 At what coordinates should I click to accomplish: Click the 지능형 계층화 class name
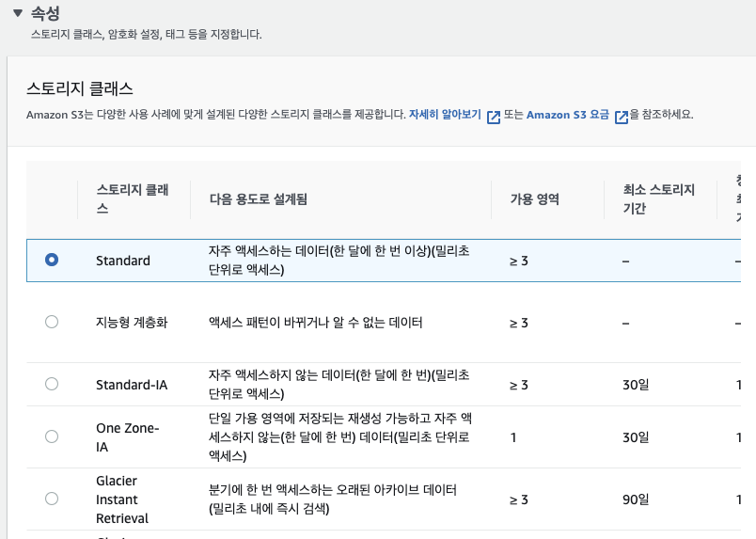click(132, 323)
